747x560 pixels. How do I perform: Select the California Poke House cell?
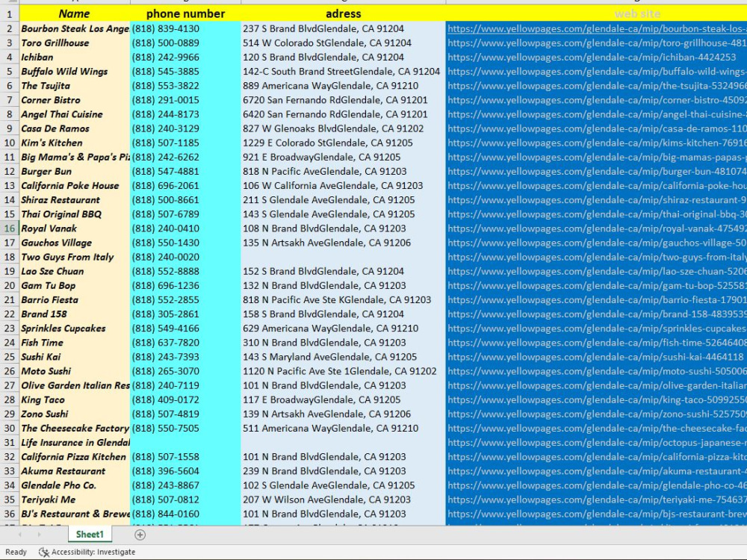[74, 186]
